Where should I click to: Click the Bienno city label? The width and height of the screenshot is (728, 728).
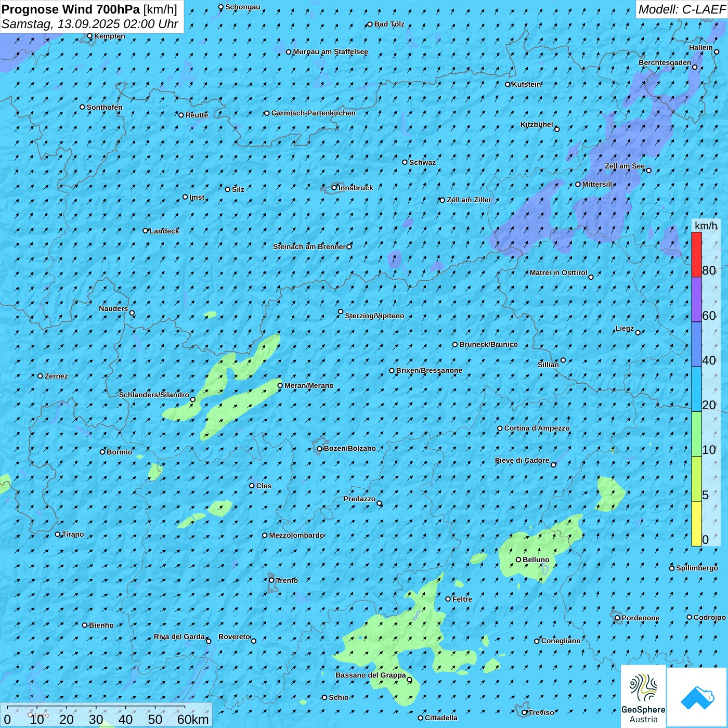pyautogui.click(x=101, y=625)
